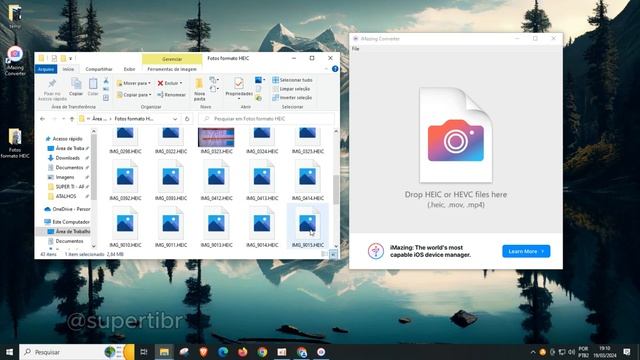640x360 pixels.
Task: Click File Explorer taskbar icon
Action: [164, 352]
